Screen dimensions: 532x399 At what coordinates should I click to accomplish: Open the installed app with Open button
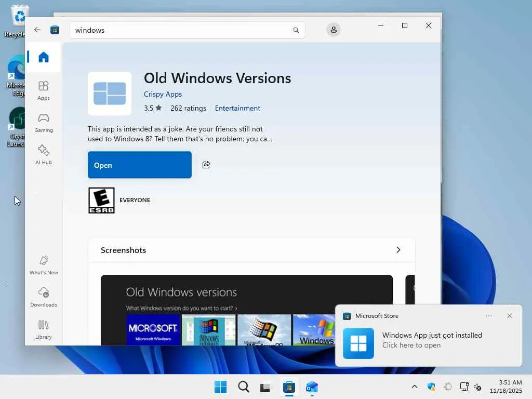pyautogui.click(x=140, y=165)
